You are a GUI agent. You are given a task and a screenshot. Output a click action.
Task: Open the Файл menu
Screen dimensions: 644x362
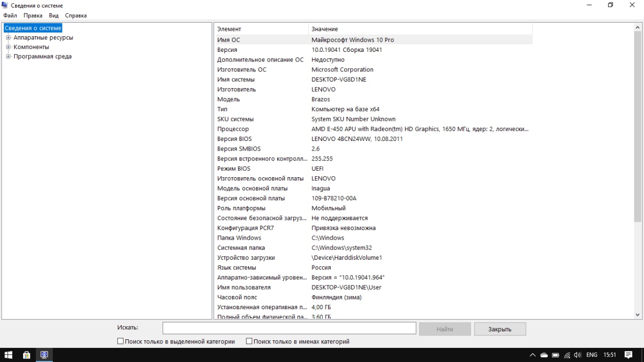pyautogui.click(x=10, y=16)
